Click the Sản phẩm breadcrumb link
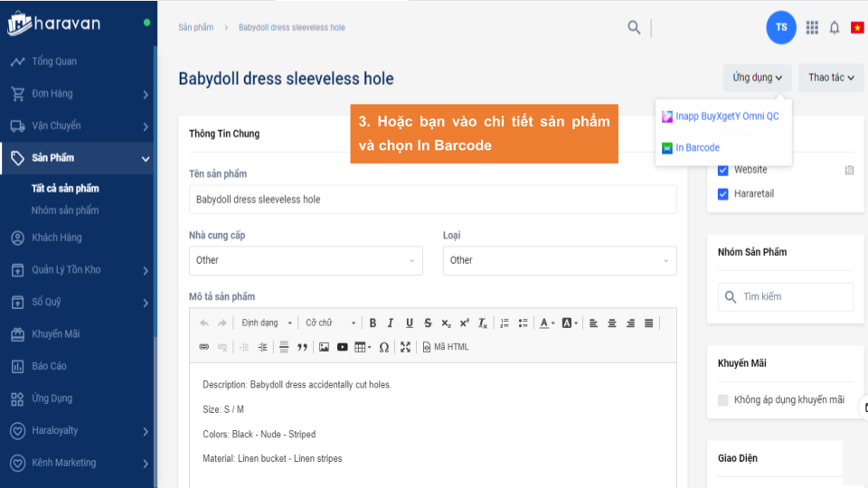Image resolution: width=868 pixels, height=488 pixels. (196, 27)
